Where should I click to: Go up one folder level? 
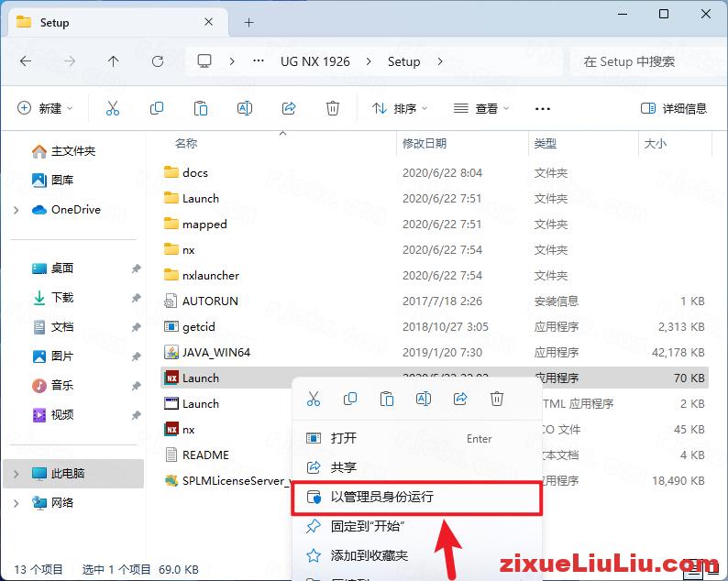(114, 61)
